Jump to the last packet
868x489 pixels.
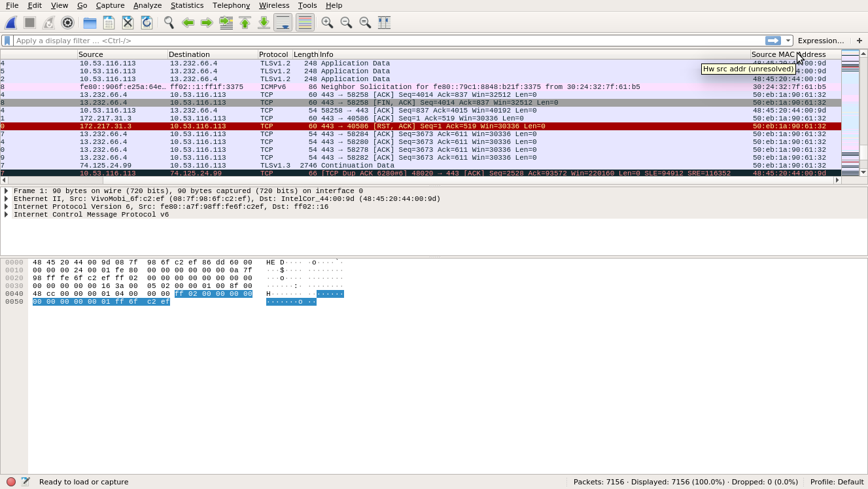[x=264, y=22]
